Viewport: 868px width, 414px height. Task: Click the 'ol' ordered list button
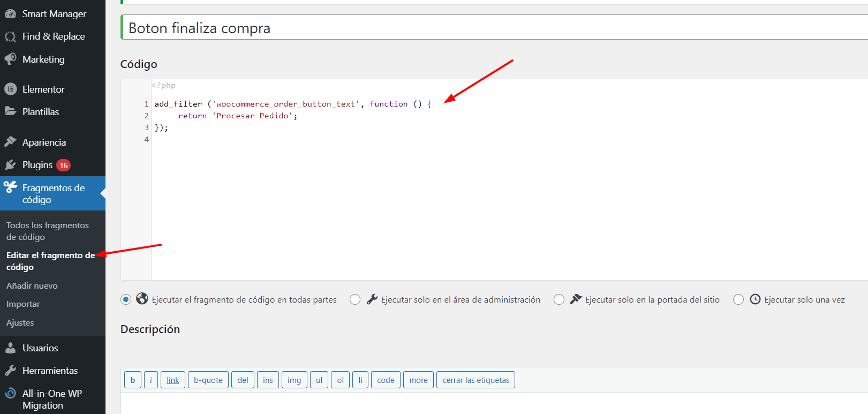coord(340,380)
